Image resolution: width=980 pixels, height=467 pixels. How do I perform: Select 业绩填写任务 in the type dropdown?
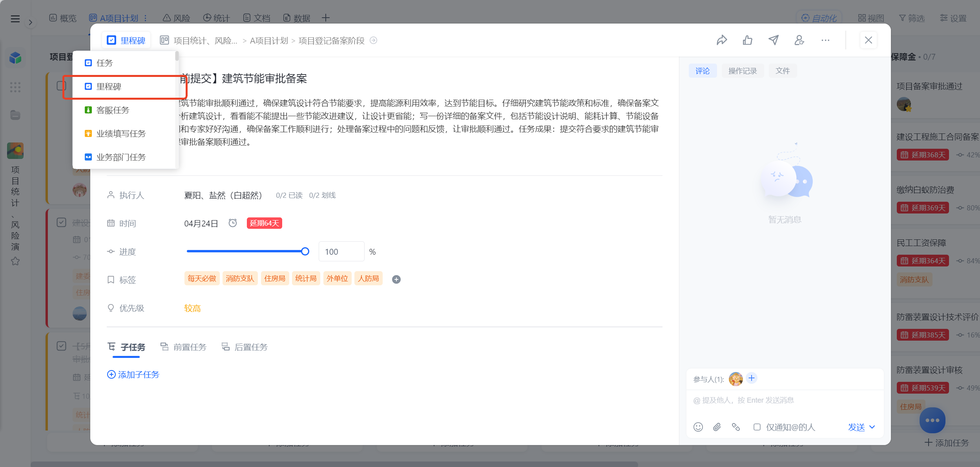tap(124, 133)
